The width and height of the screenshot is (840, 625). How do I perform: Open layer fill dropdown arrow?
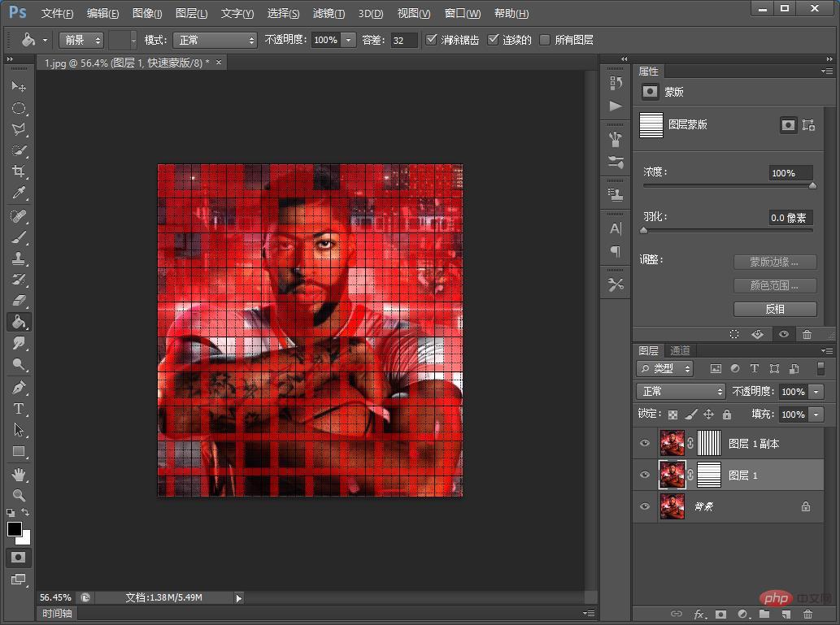pyautogui.click(x=816, y=414)
